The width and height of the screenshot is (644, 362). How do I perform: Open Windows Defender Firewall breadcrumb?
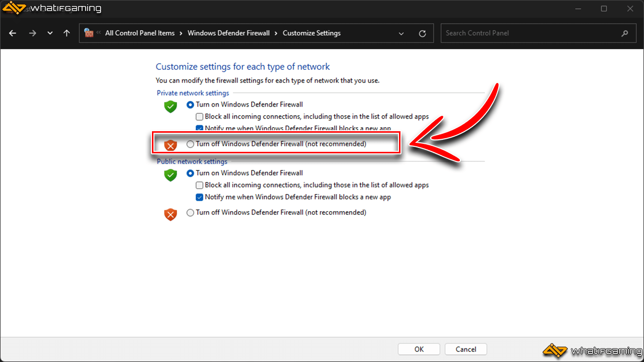[x=229, y=33]
